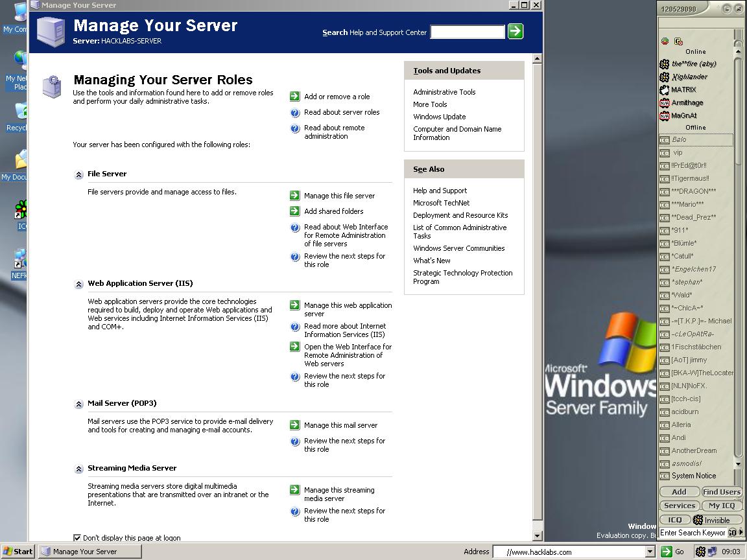Click the green search arrow button
The width and height of the screenshot is (747, 560).
point(516,31)
